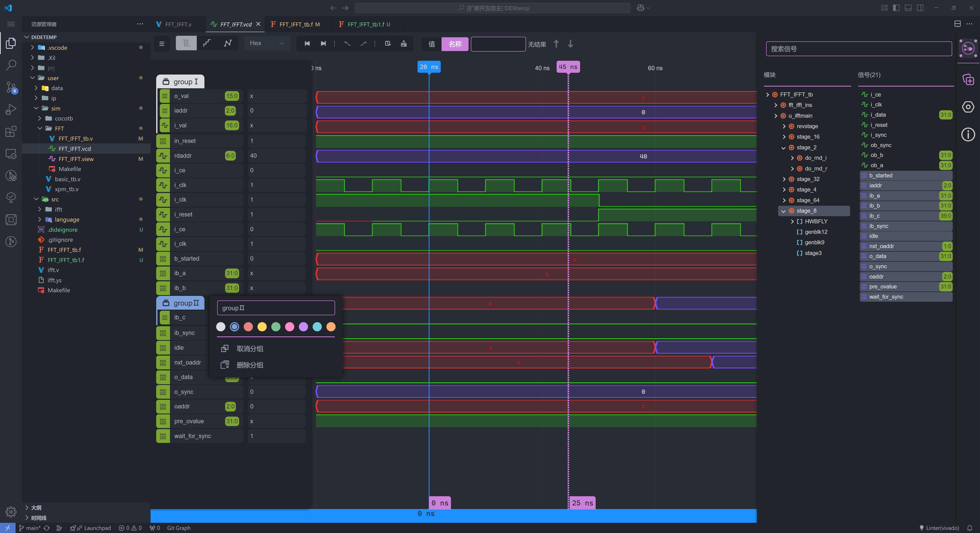Image resolution: width=980 pixels, height=533 pixels.
Task: Open the Hex radix dropdown
Action: coord(267,43)
